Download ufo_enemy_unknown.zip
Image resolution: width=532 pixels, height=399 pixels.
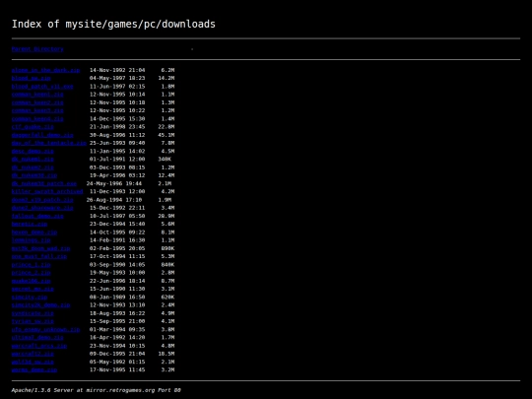pyautogui.click(x=45, y=330)
